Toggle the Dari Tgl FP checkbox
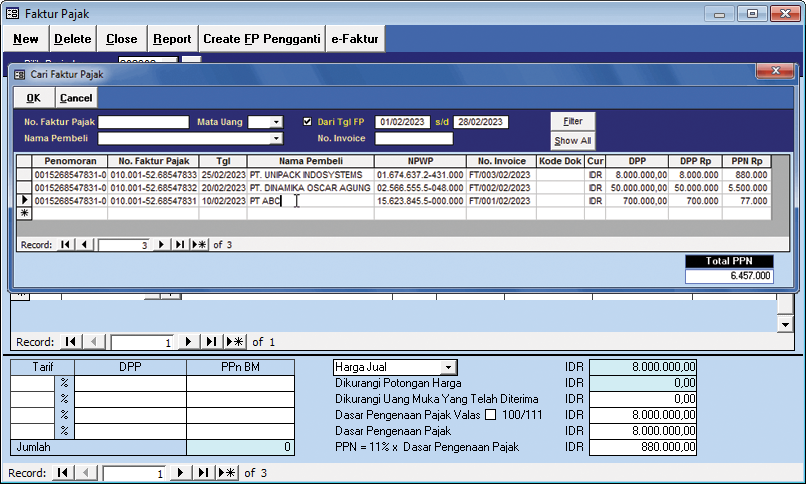This screenshot has width=806, height=484. click(308, 122)
